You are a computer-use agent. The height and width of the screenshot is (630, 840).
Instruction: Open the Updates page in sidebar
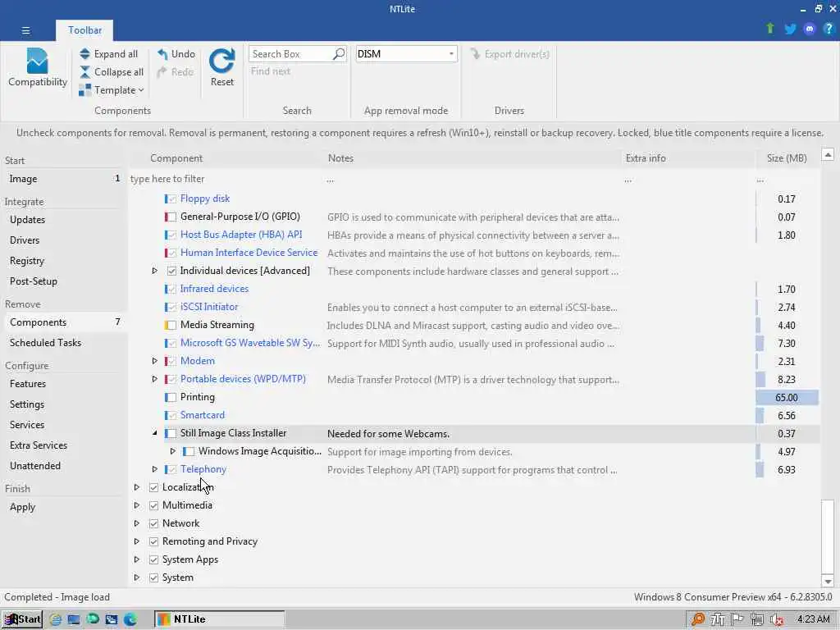(64, 220)
